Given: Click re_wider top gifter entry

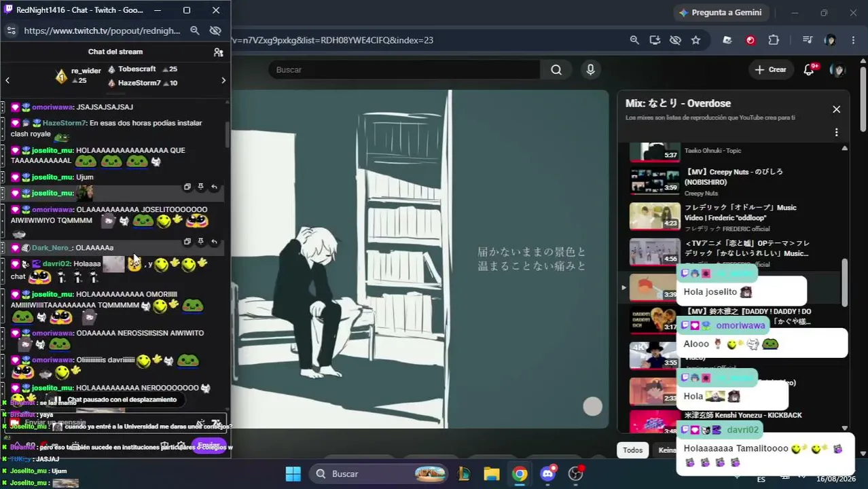Looking at the screenshot, I should click(x=79, y=75).
